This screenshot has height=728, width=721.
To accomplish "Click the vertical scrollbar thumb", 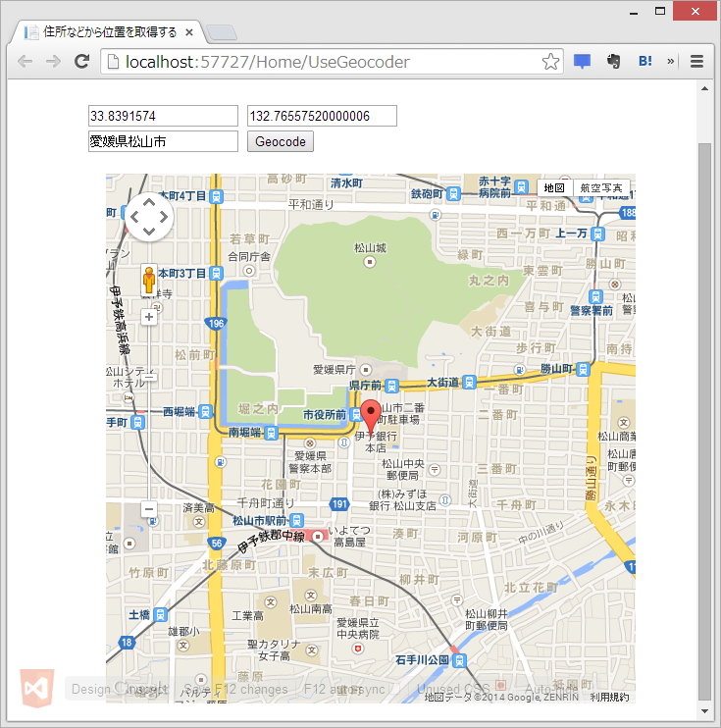I will pos(704,422).
